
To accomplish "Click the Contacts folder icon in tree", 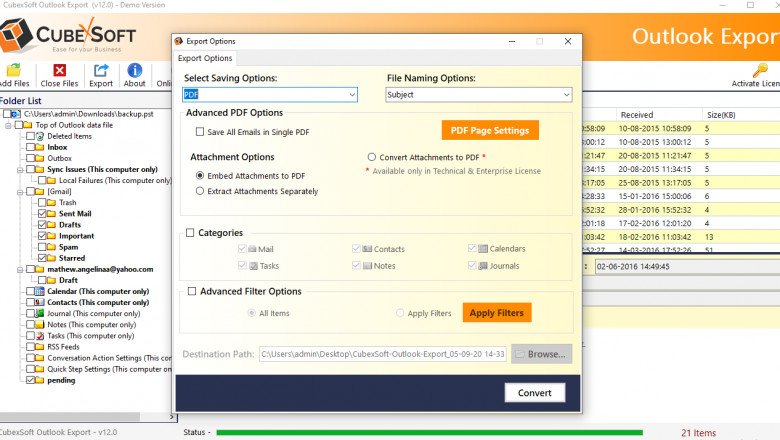I will tap(39, 302).
